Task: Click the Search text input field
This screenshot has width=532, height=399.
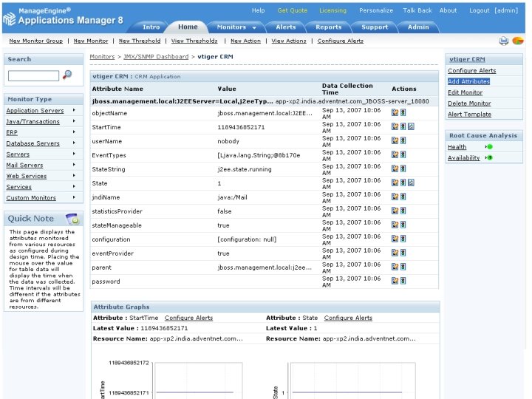Action: (33, 75)
